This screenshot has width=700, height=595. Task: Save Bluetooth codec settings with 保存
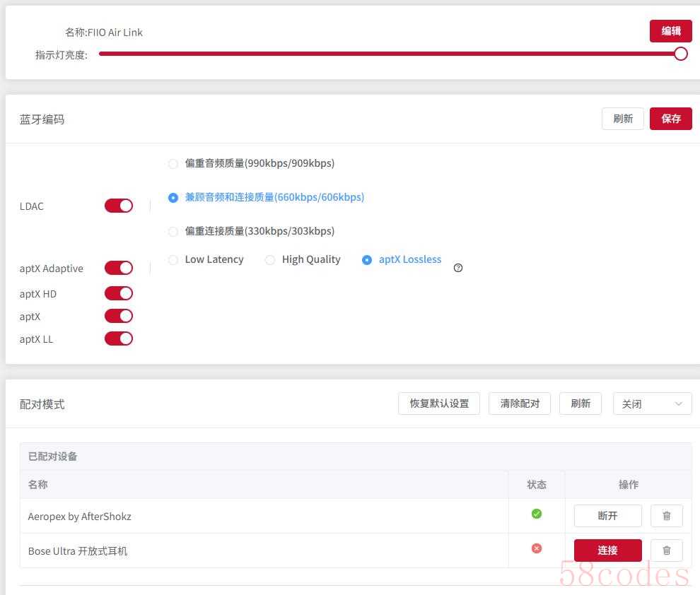[x=670, y=119]
